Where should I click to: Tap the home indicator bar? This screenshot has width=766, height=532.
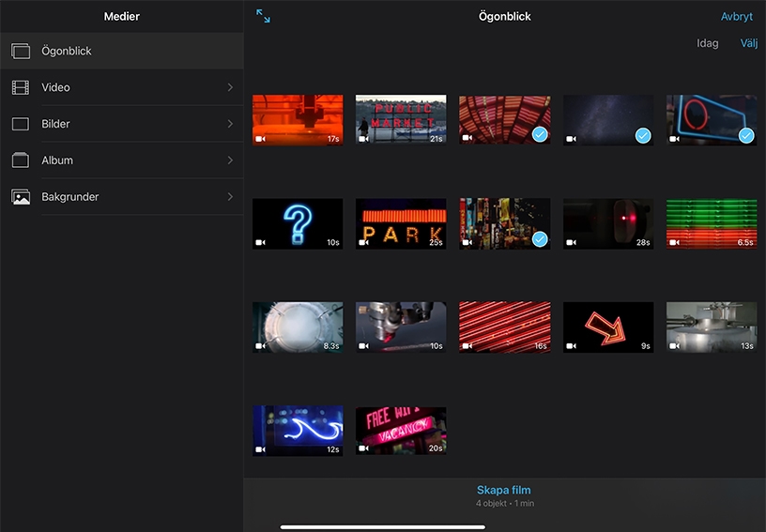(382, 526)
